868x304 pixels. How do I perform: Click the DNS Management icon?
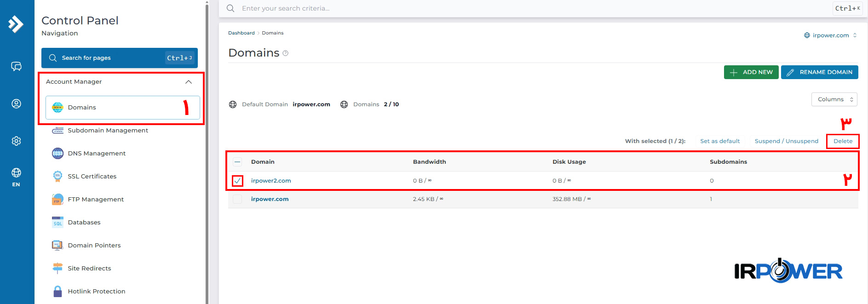(x=57, y=153)
